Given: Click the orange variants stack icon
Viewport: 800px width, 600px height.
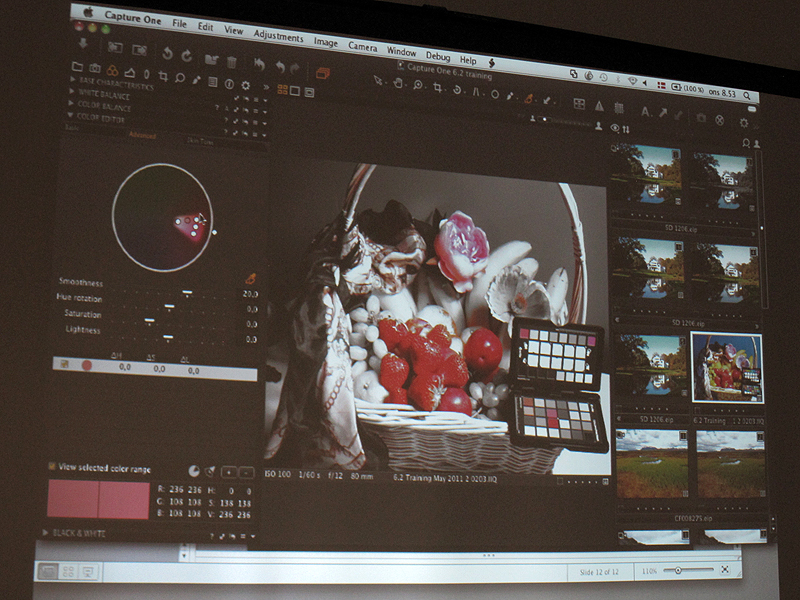Looking at the screenshot, I should point(322,73).
